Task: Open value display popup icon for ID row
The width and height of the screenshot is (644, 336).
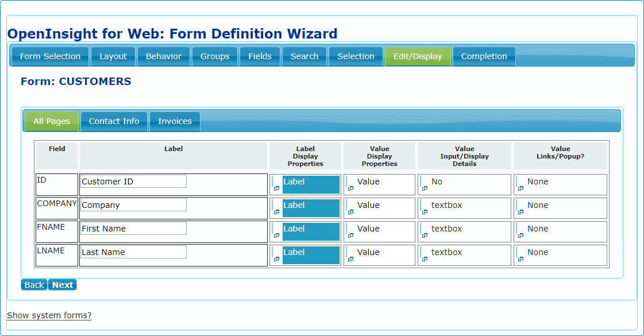Action: tap(350, 188)
